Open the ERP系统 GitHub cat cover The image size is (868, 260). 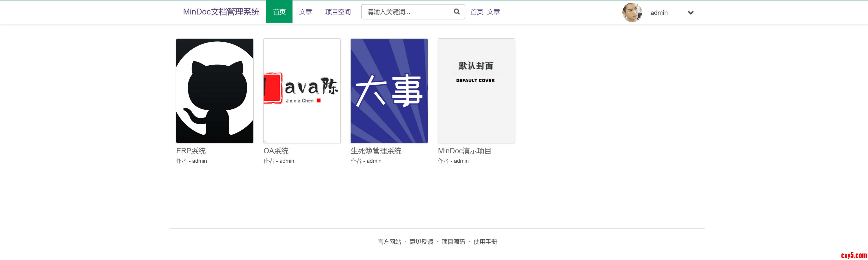215,91
